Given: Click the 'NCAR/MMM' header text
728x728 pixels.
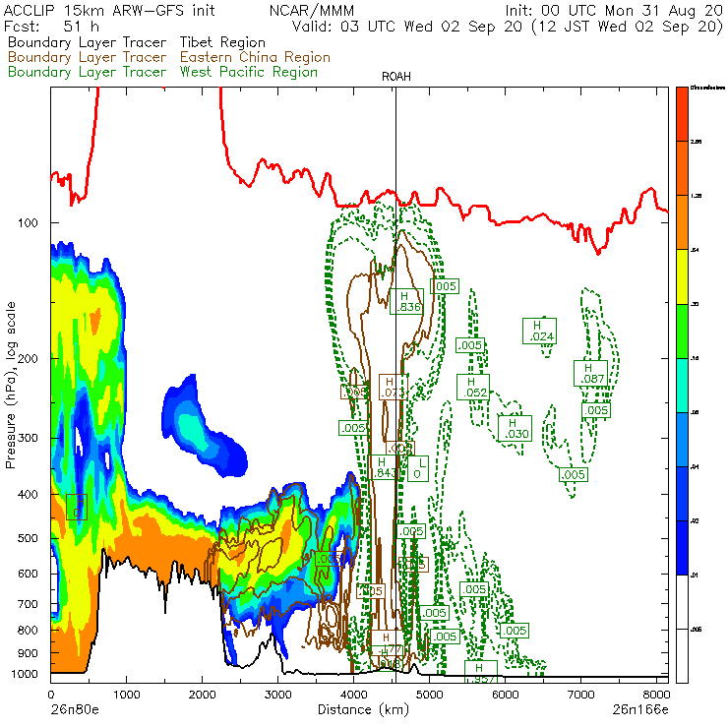Looking at the screenshot, I should click(x=312, y=10).
